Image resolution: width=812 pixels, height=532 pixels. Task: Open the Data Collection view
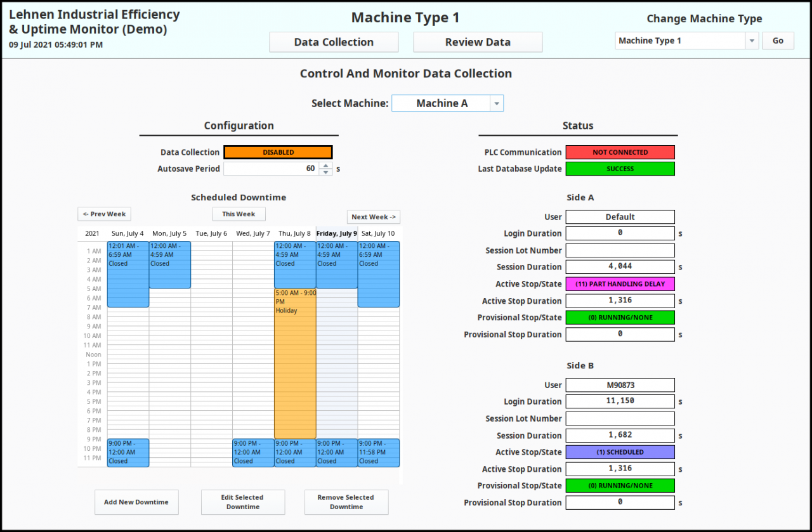coord(334,42)
